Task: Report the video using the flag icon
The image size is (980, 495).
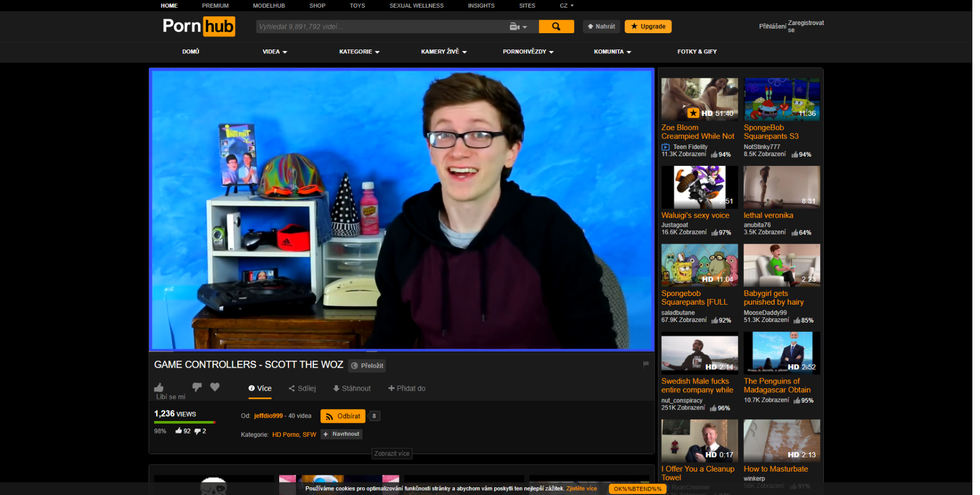Action: click(645, 364)
